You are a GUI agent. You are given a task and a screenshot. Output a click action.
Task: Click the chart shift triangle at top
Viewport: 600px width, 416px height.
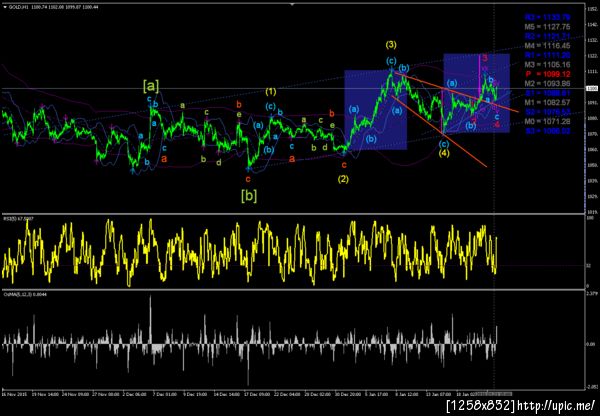(293, 5)
